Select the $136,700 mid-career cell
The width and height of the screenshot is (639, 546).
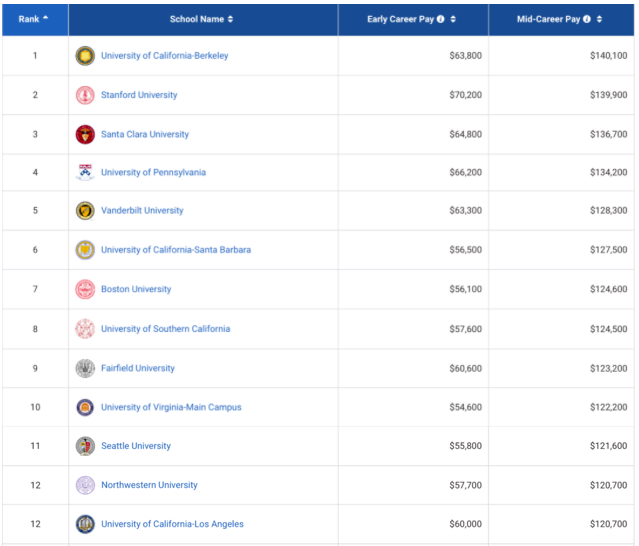pyautogui.click(x=562, y=134)
